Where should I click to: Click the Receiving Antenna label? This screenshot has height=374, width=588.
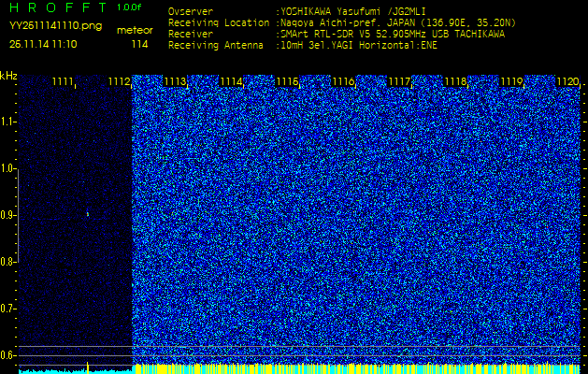point(216,46)
